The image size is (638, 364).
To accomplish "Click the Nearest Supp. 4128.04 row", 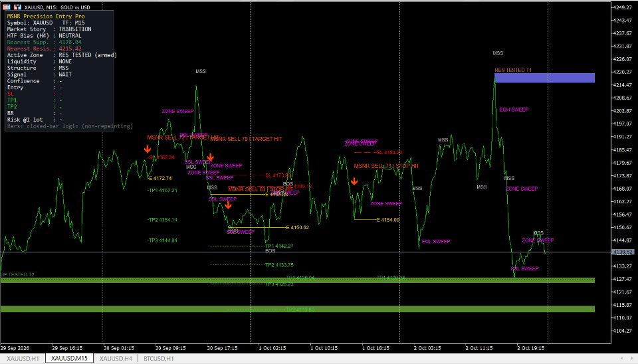I will pyautogui.click(x=45, y=42).
